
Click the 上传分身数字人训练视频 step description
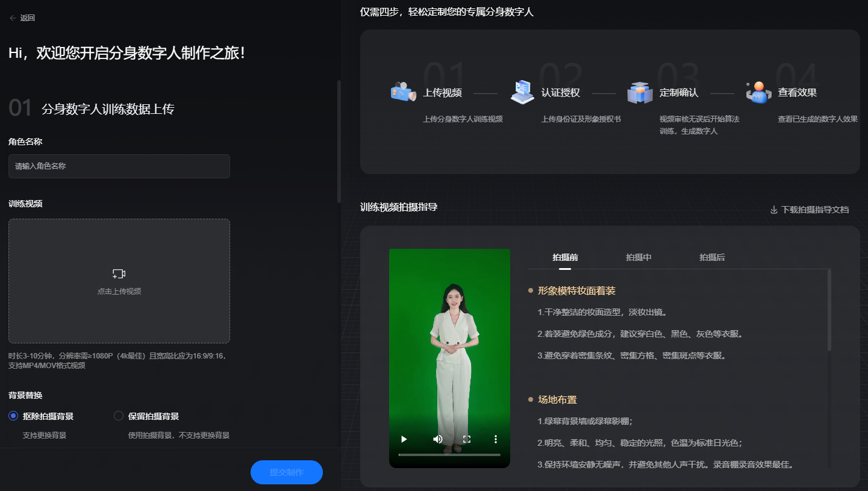pyautogui.click(x=463, y=119)
